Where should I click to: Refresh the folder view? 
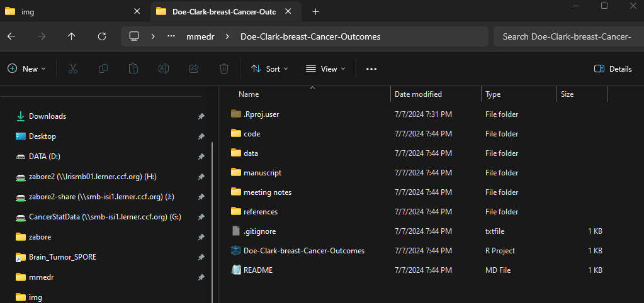[x=102, y=36]
